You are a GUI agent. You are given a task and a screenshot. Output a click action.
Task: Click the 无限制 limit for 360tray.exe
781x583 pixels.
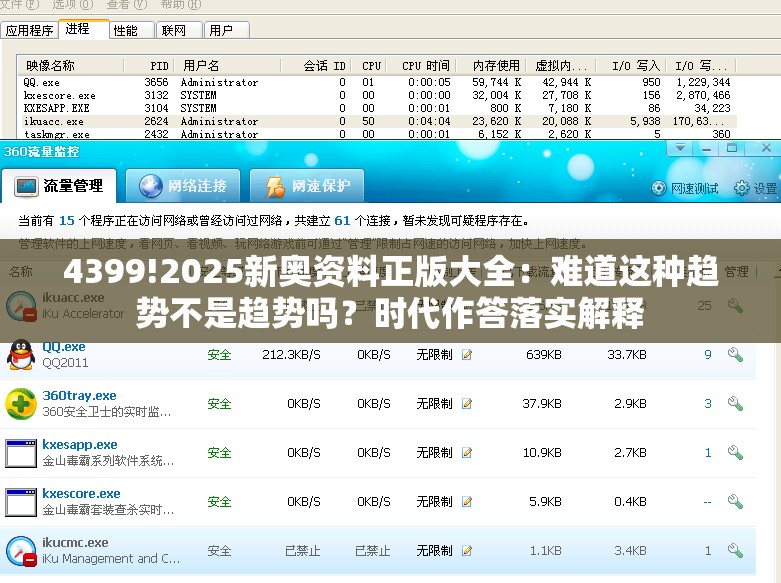tap(434, 404)
